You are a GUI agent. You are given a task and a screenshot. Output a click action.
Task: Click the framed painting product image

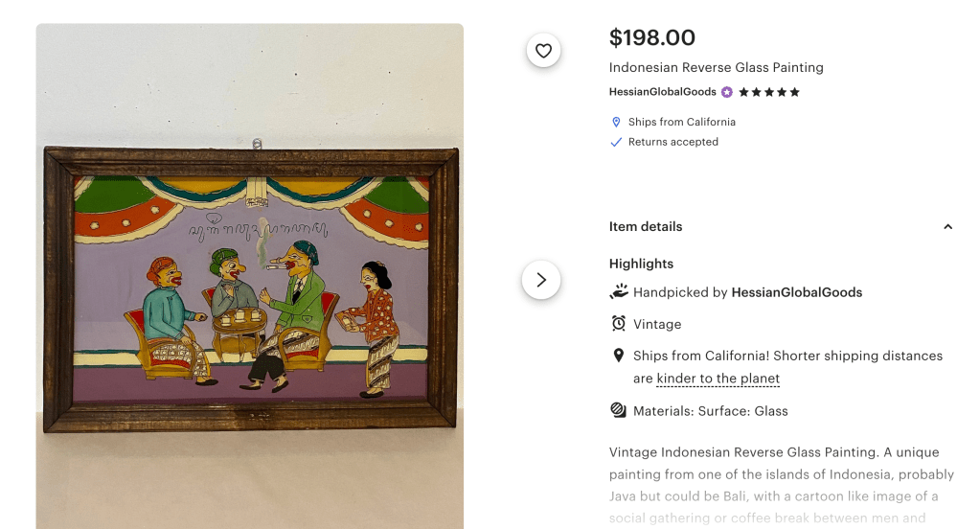(250, 287)
